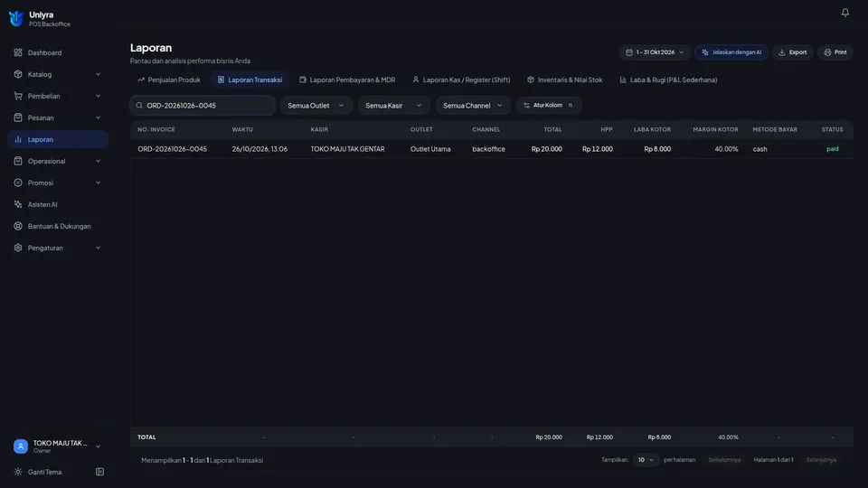Expand the Pesanan menu chevron
The width and height of the screenshot is (868, 488).
(x=98, y=117)
